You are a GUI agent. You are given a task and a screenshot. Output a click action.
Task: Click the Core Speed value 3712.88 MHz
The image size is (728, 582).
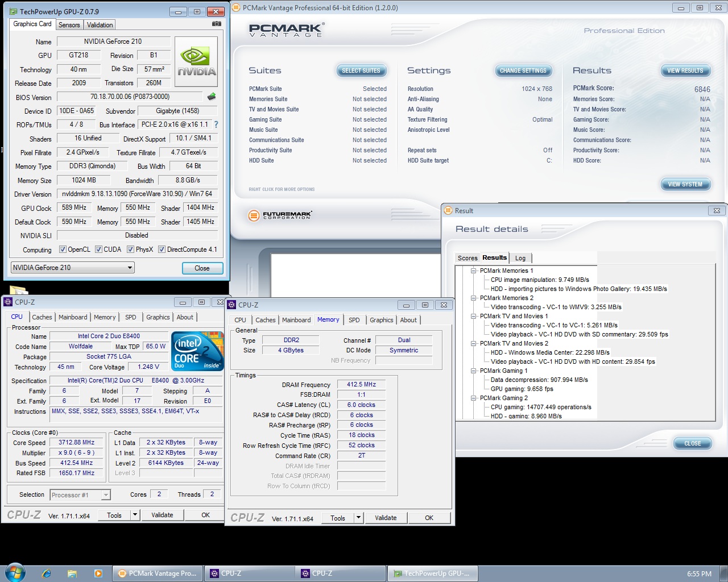(76, 443)
